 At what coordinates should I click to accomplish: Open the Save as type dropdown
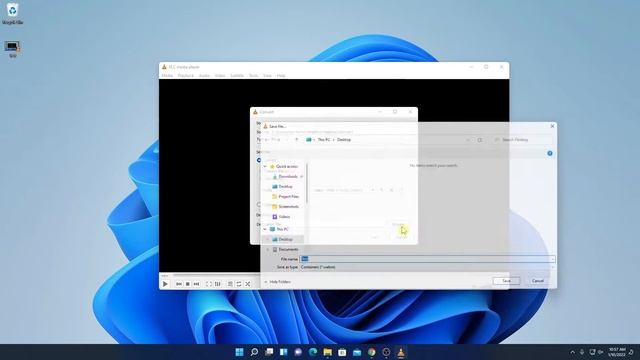[427, 267]
